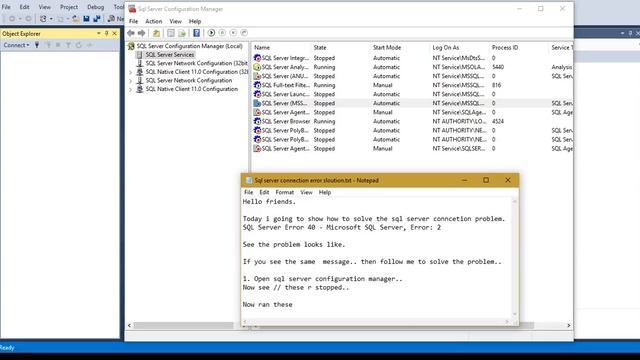The height and width of the screenshot is (360, 640).
Task: Click the SQL Server Launc... service icon
Action: (257, 94)
